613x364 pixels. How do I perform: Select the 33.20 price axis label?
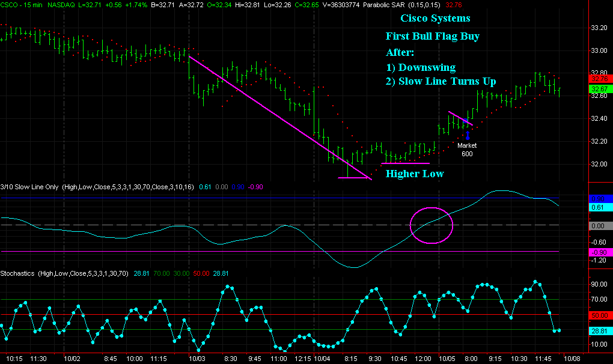pyautogui.click(x=599, y=28)
